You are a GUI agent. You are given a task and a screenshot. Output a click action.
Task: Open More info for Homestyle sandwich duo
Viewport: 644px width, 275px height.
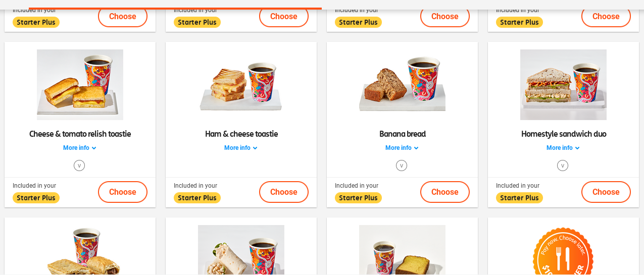pyautogui.click(x=563, y=148)
